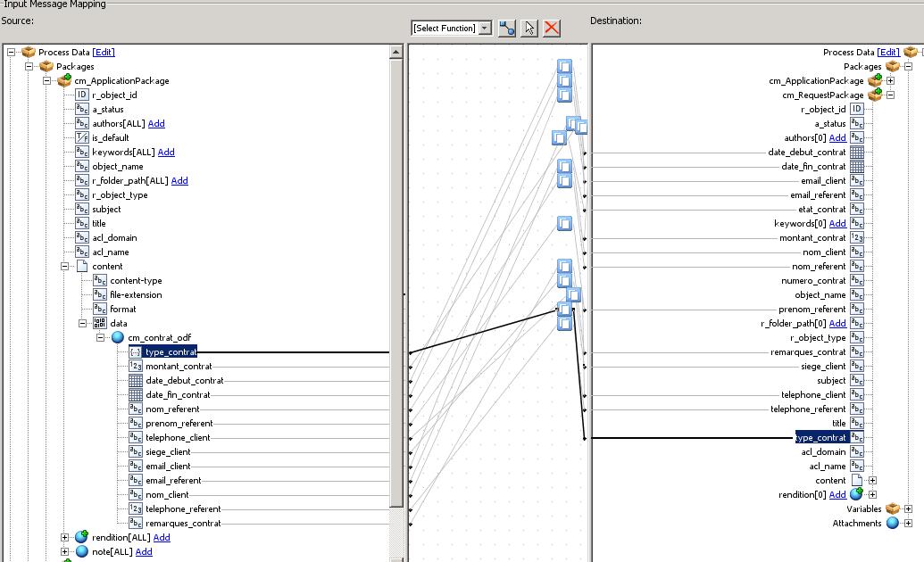Select source file-extension item
Image resolution: width=924 pixels, height=562 pixels.
(136, 294)
